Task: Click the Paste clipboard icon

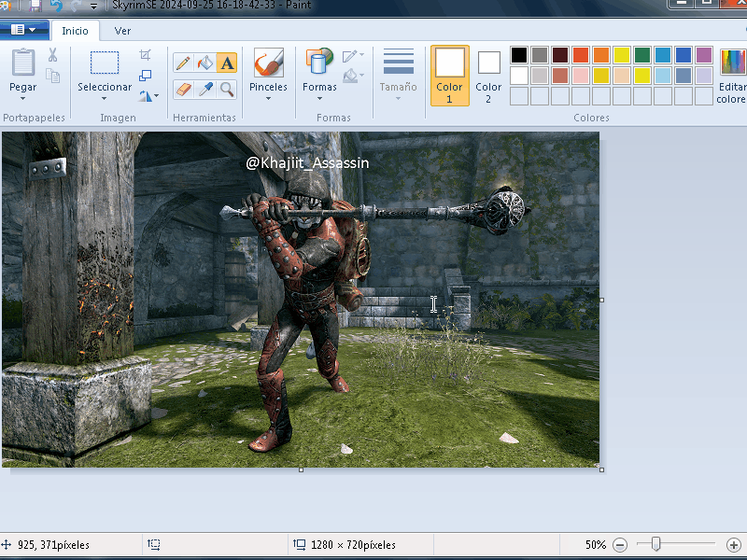Action: tap(22, 63)
